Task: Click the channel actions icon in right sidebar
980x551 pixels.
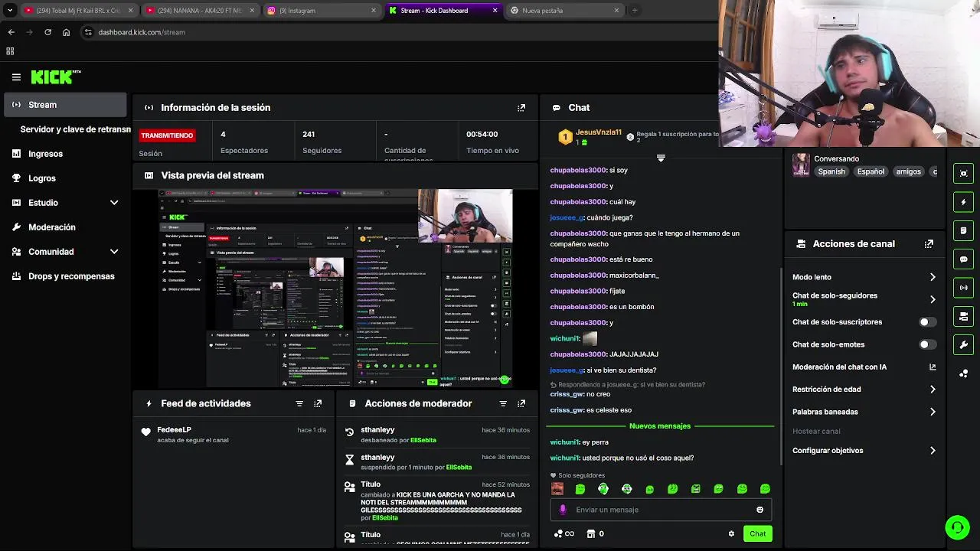Action: [x=964, y=316]
